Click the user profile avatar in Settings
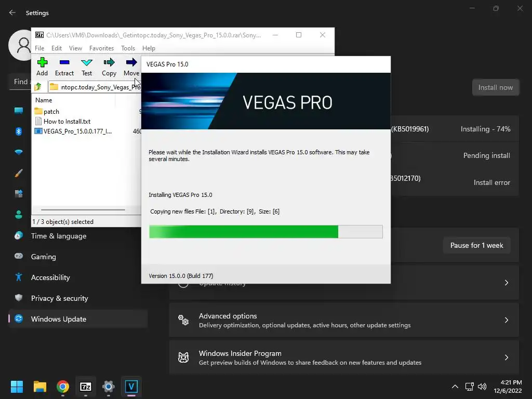 pyautogui.click(x=20, y=45)
